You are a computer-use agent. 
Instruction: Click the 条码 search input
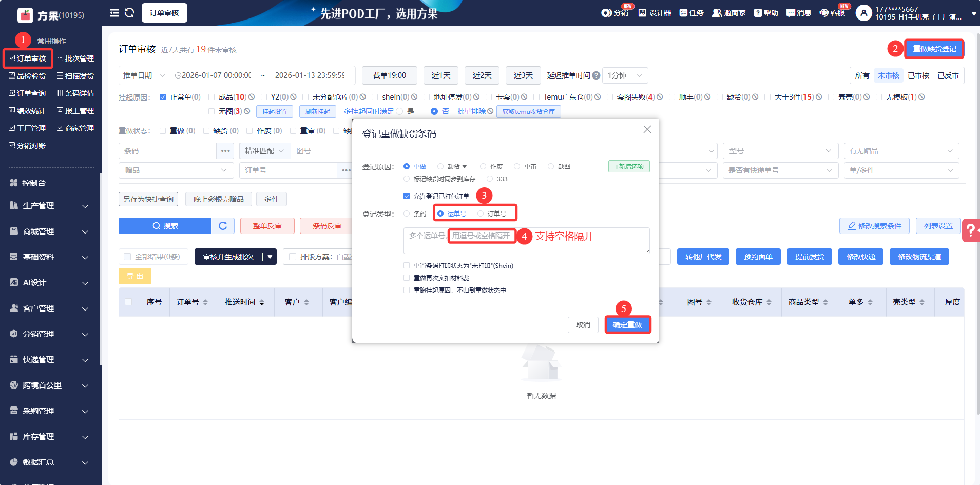[x=167, y=151]
